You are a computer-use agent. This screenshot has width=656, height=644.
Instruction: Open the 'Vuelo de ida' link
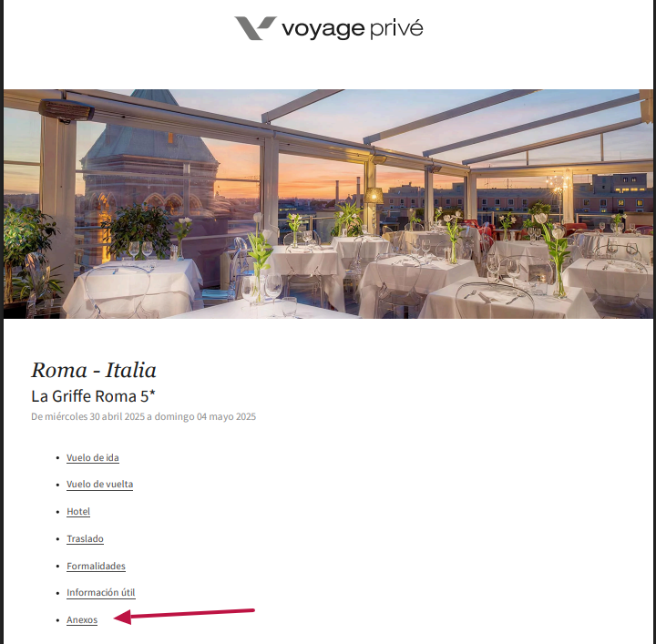point(92,457)
